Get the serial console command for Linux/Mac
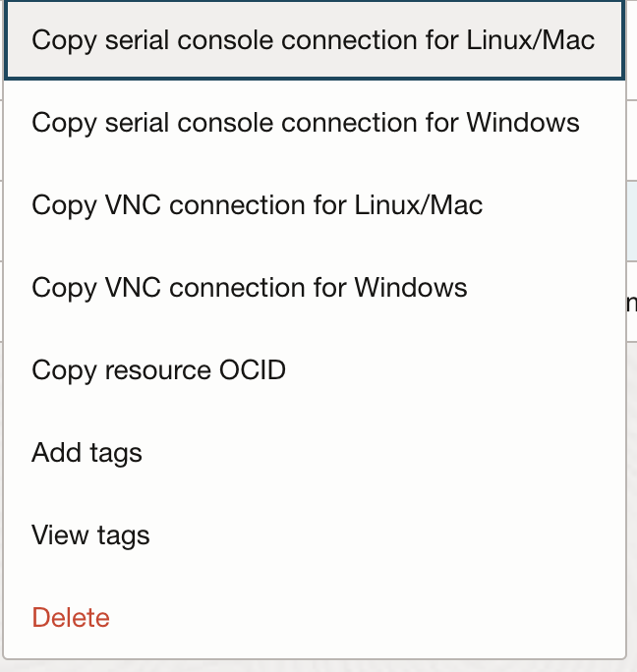 [x=313, y=40]
